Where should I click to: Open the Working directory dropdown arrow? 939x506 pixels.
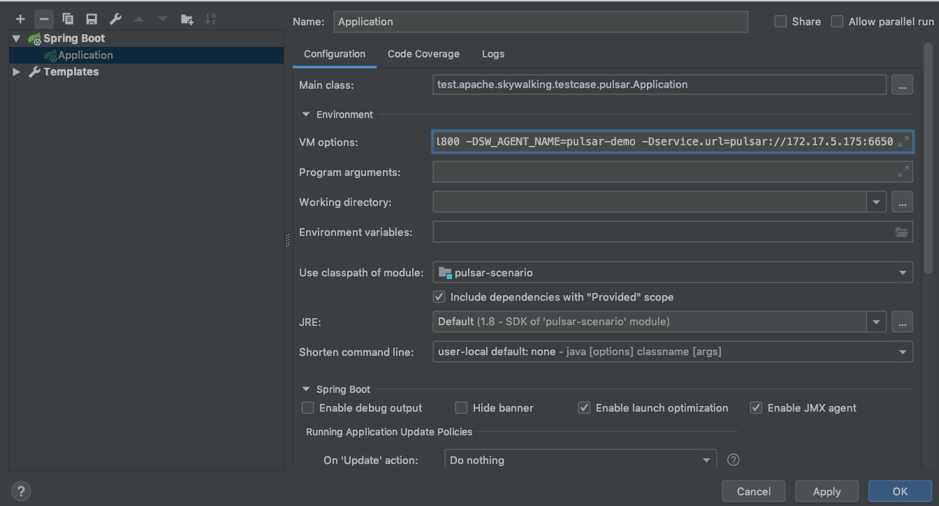click(x=876, y=202)
